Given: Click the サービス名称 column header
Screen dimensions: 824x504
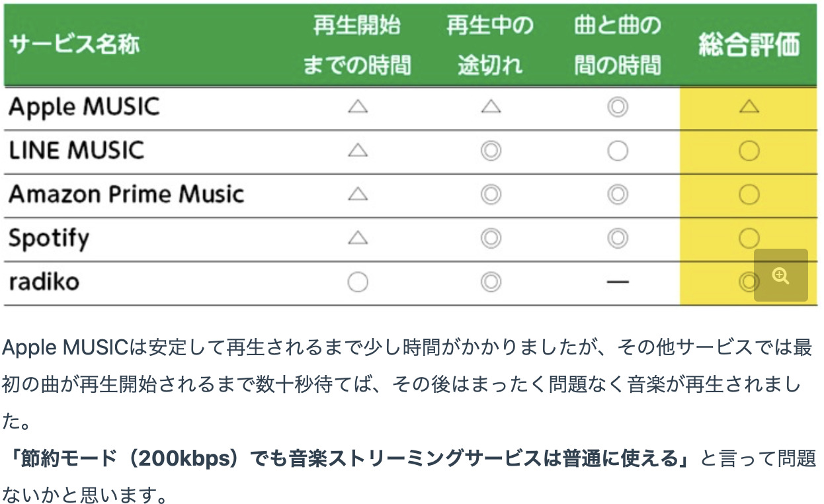Looking at the screenshot, I should click(x=74, y=46).
